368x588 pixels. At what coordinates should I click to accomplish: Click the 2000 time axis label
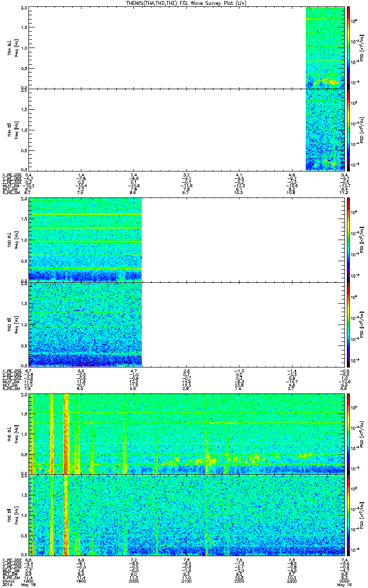point(133,581)
